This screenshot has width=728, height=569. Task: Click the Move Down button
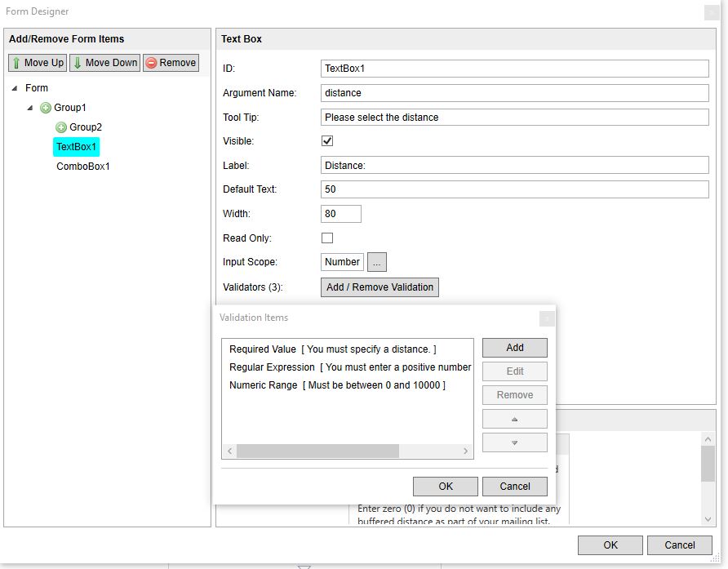point(105,63)
